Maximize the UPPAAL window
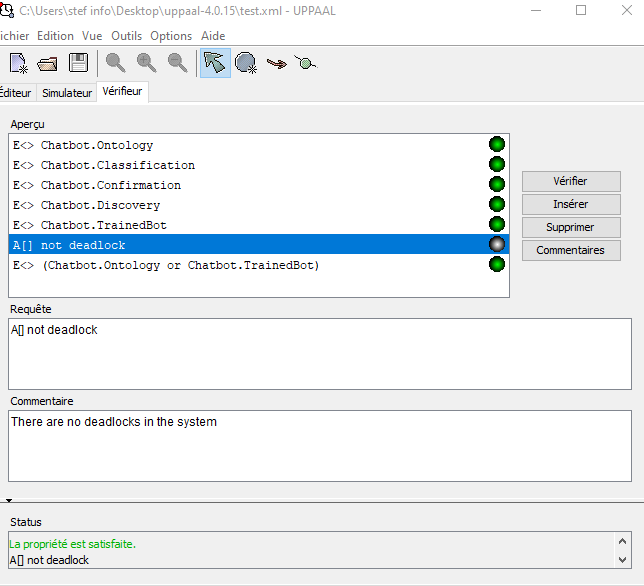Image resolution: width=644 pixels, height=586 pixels. pos(581,10)
